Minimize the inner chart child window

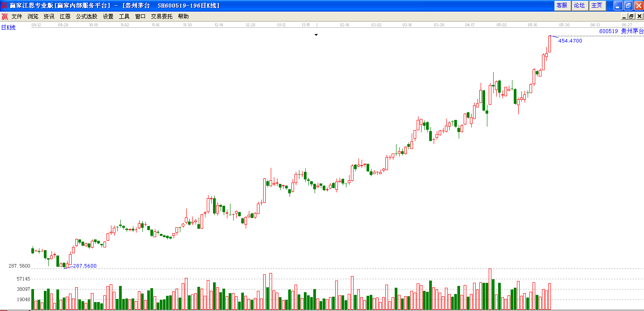624,17
